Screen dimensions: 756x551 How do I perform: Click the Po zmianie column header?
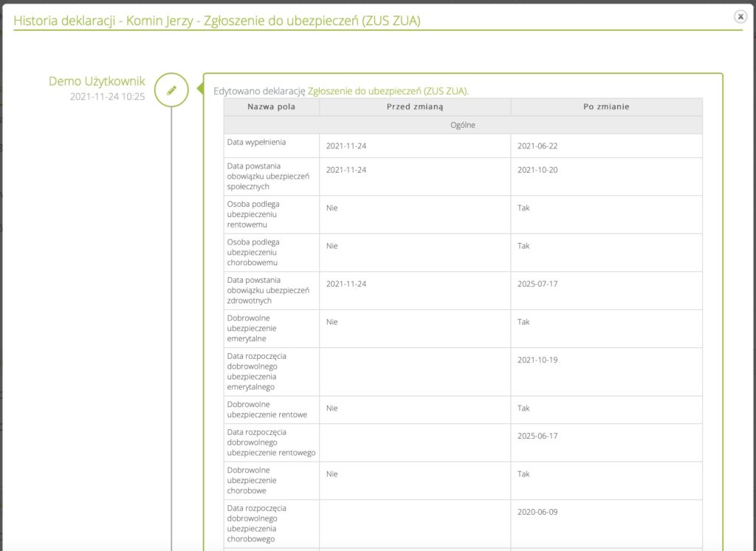point(605,107)
